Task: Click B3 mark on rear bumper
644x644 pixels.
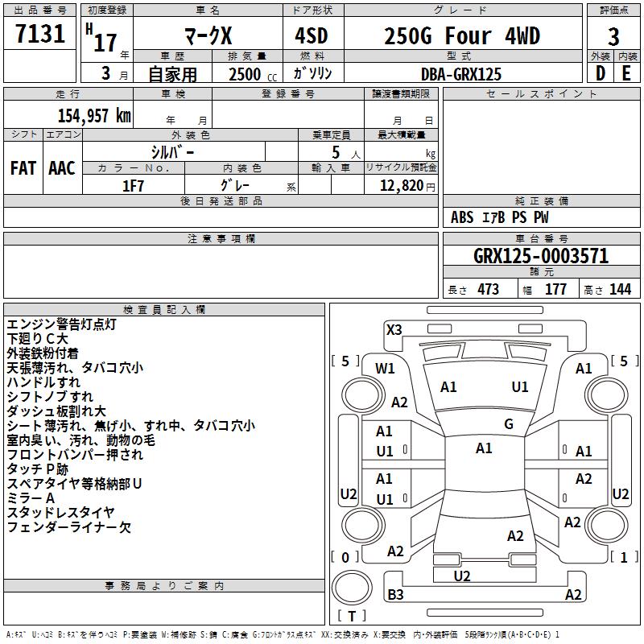Action: click(395, 594)
